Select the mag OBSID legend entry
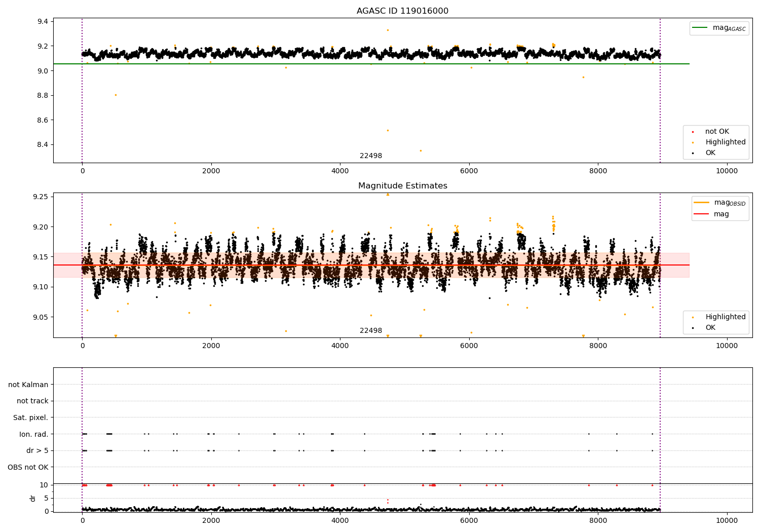Screen dimensions: 760x532 (730, 203)
